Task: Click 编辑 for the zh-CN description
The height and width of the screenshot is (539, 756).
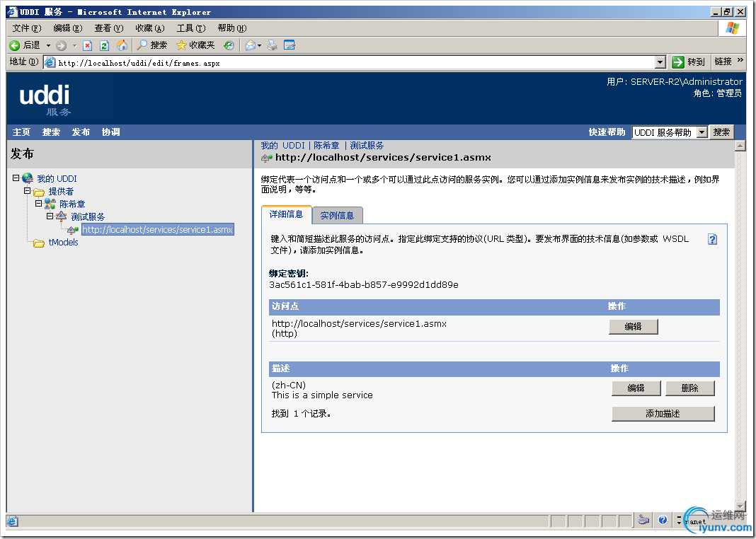Action: (636, 388)
